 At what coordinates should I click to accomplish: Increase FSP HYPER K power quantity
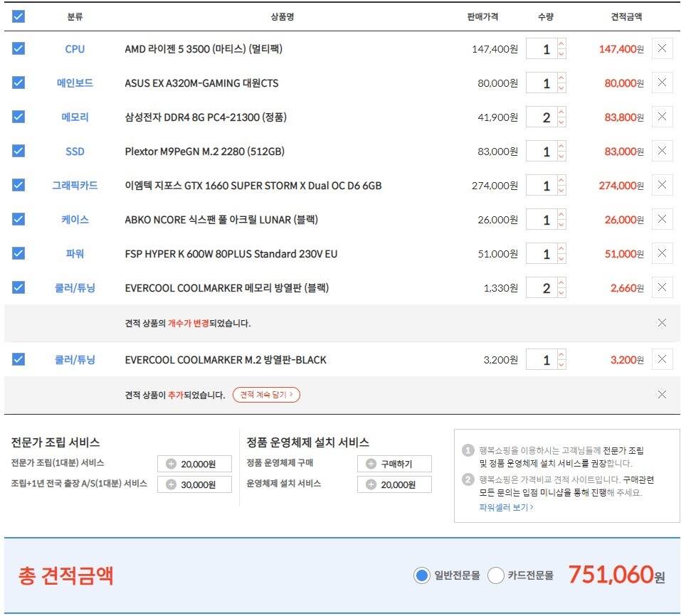click(x=561, y=248)
